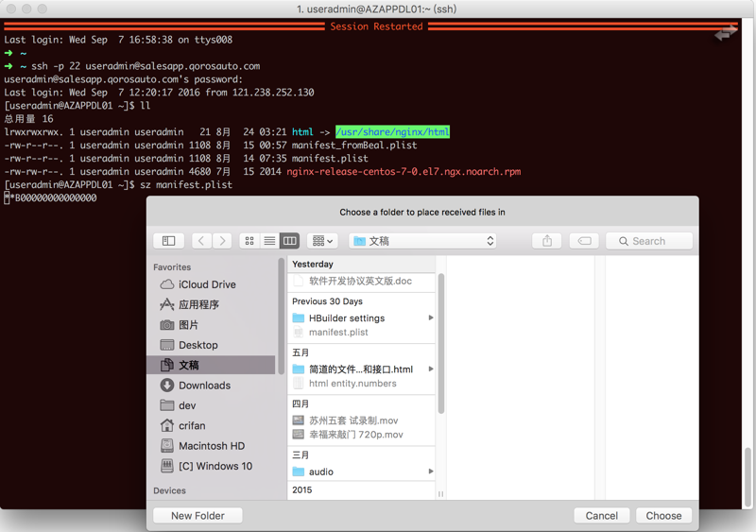The width and height of the screenshot is (756, 532).
Task: Click the Downloads arrow icon
Action: tap(167, 386)
